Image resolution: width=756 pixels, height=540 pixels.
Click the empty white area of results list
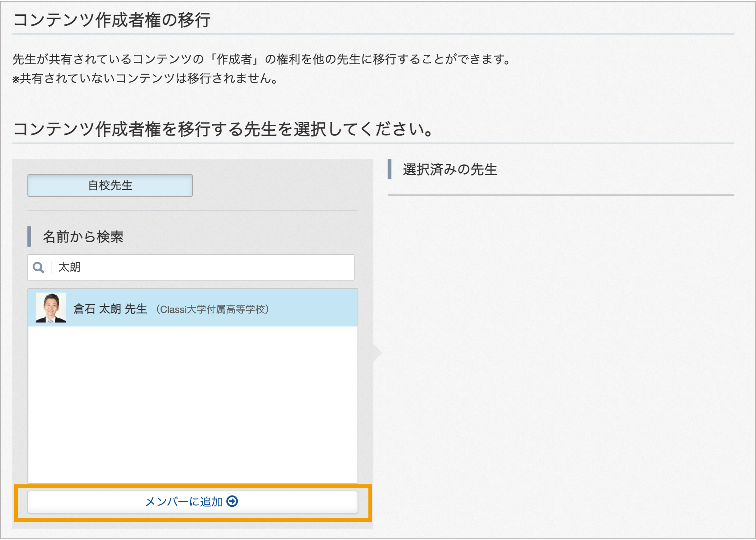tap(193, 404)
